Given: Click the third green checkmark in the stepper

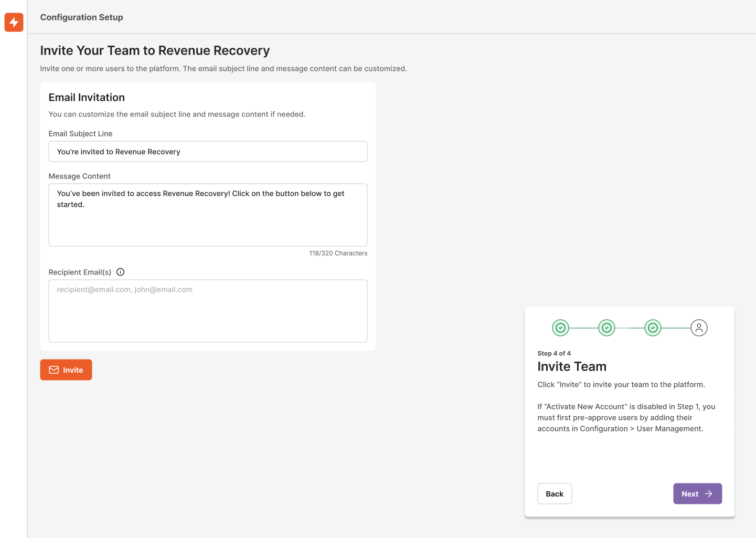Looking at the screenshot, I should (653, 327).
